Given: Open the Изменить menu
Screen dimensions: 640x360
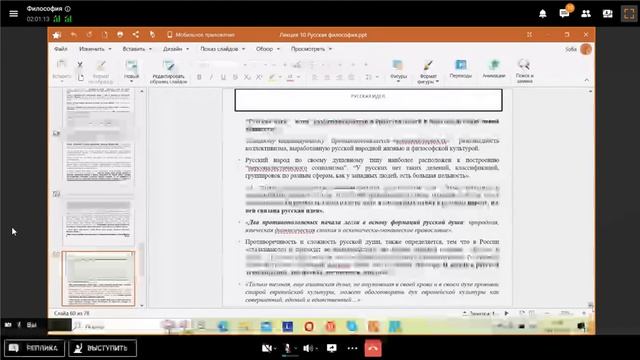Looking at the screenshot, I should [95, 49].
